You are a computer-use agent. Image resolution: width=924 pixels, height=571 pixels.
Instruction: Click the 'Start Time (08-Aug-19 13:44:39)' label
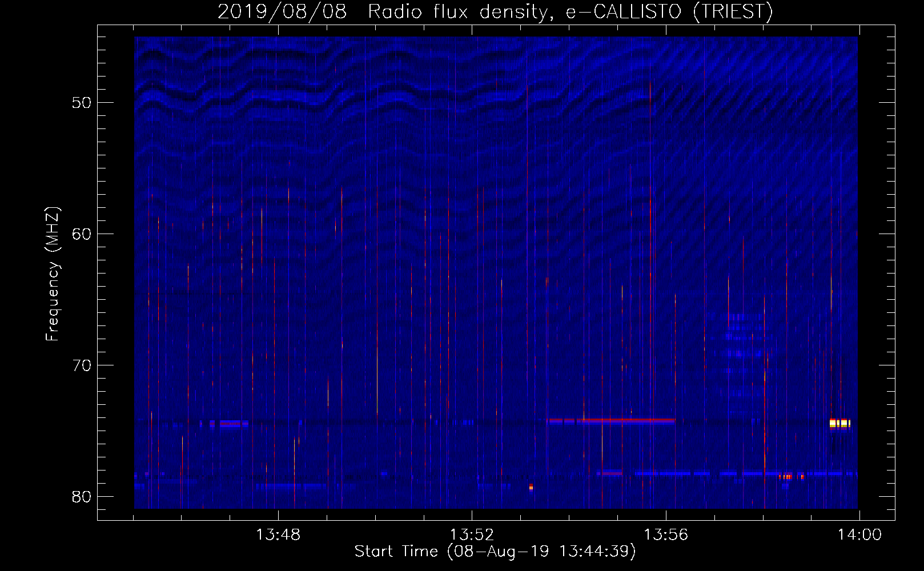coord(495,552)
